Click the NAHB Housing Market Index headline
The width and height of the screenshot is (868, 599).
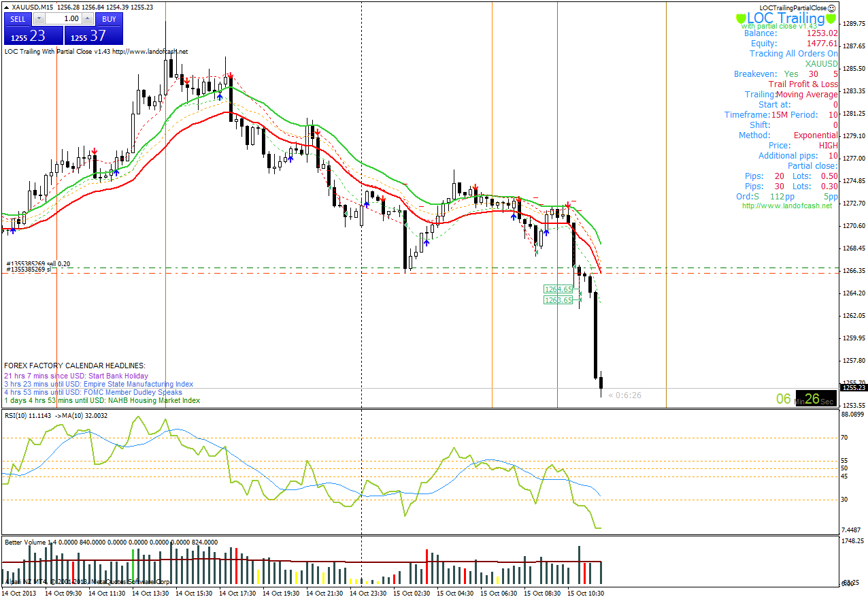point(102,400)
